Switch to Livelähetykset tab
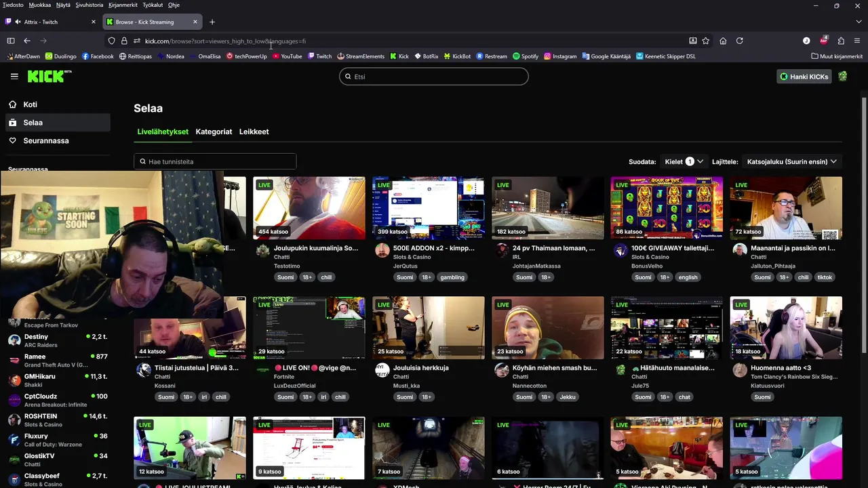 (x=163, y=131)
